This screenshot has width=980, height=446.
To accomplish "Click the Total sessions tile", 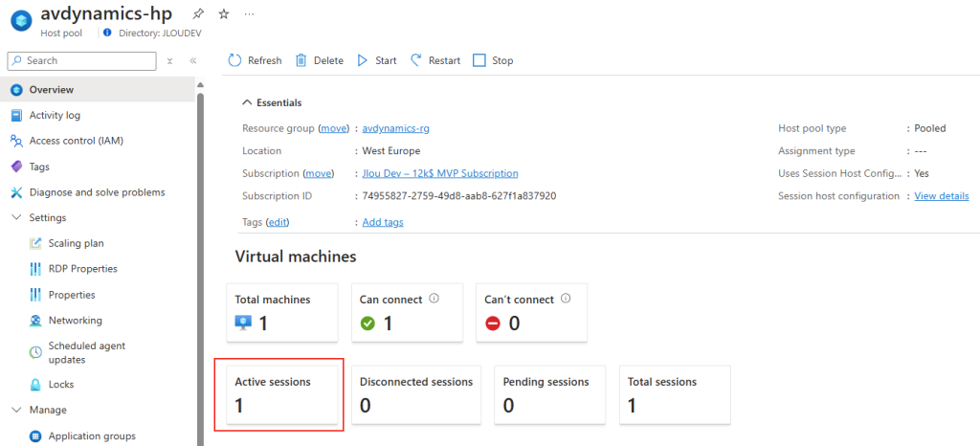I will [x=675, y=394].
